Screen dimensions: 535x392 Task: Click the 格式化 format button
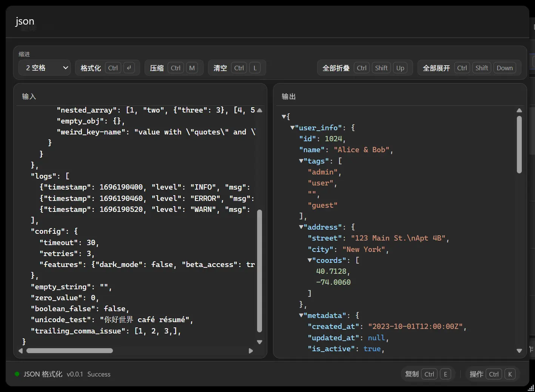(107, 68)
